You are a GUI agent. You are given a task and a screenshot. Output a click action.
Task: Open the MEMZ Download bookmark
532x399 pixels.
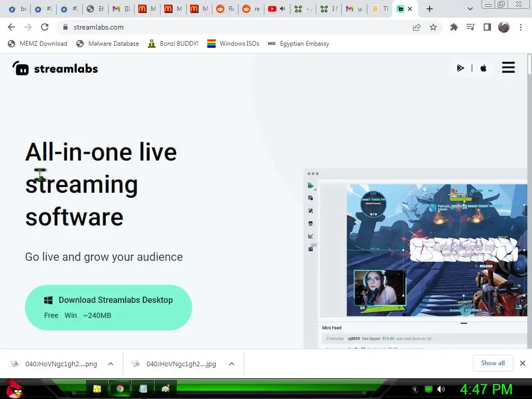(37, 44)
